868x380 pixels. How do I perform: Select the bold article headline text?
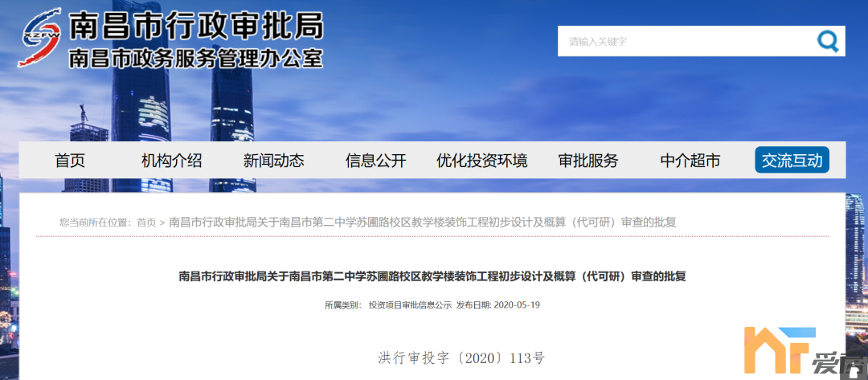point(432,276)
